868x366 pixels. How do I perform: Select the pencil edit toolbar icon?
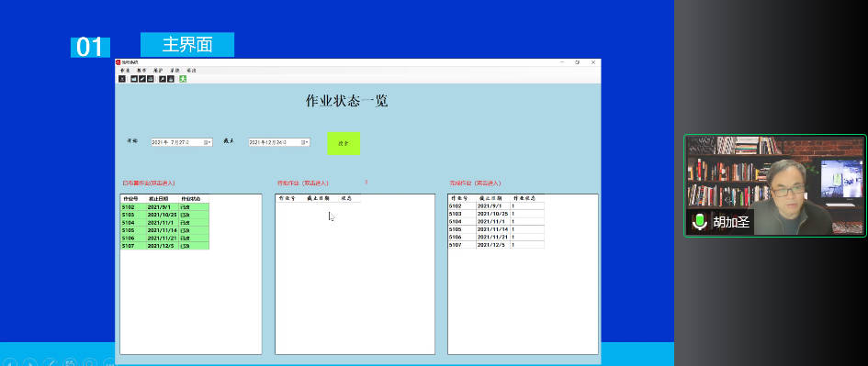pos(142,79)
